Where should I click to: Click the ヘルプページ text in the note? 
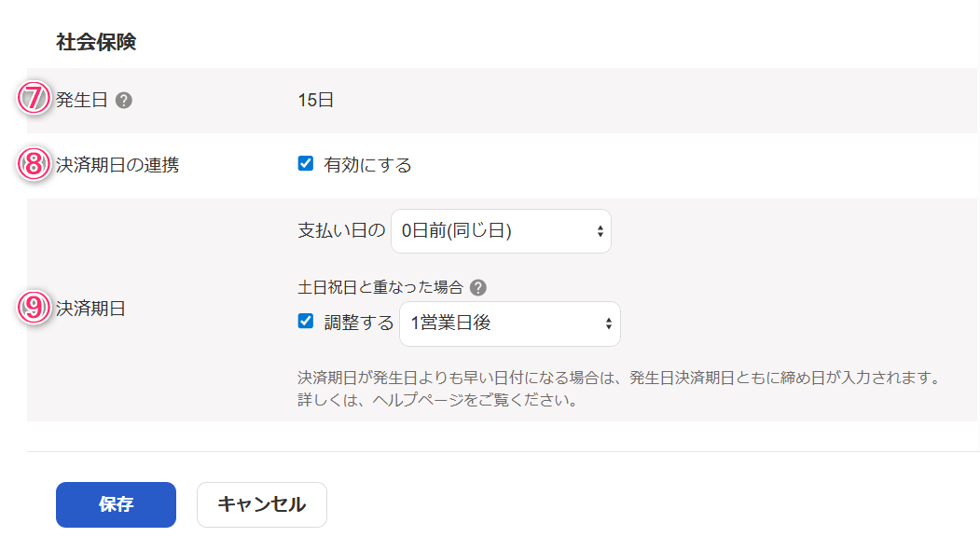pos(418,400)
